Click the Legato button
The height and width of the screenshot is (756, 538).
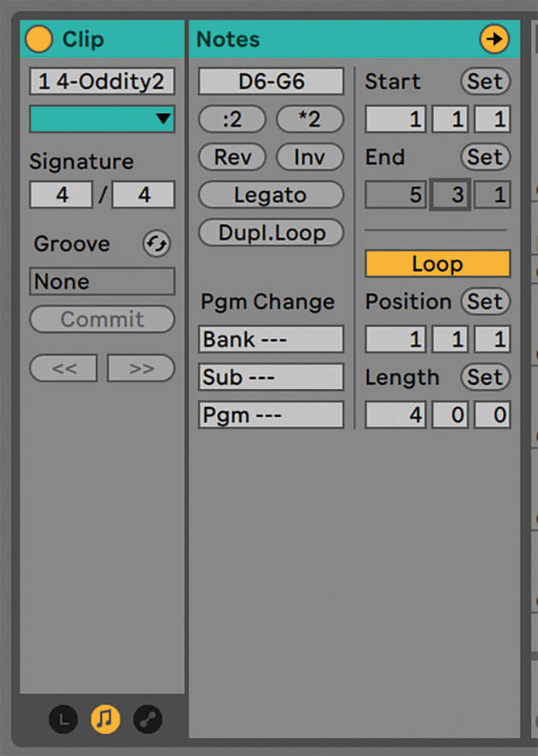tap(271, 195)
